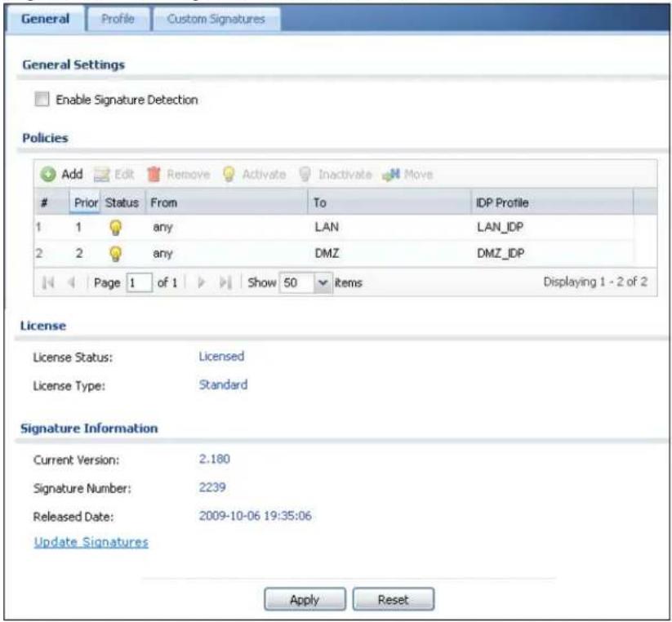
Task: Click the Reset button
Action: (x=393, y=599)
